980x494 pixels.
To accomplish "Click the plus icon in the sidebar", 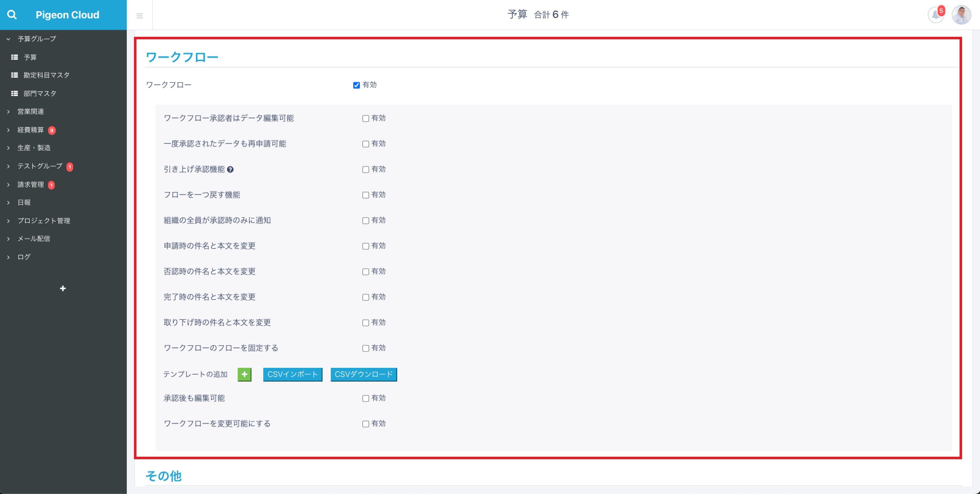I will coord(63,288).
